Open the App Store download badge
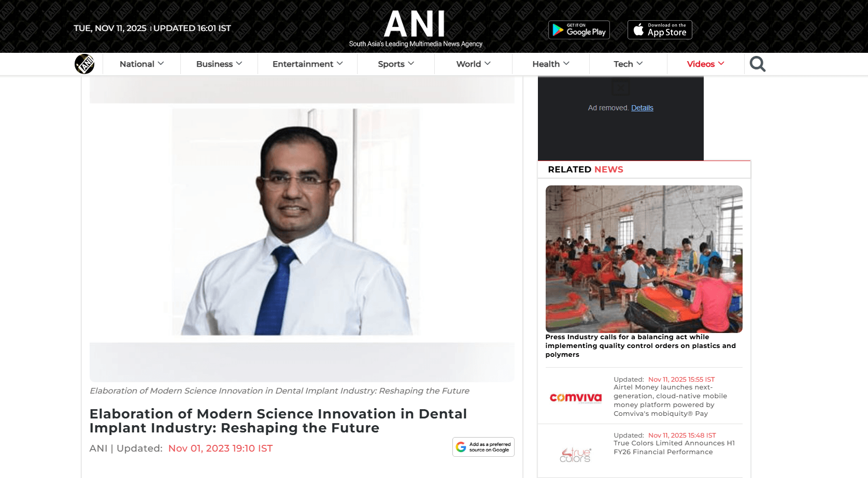The image size is (868, 478). tap(660, 30)
